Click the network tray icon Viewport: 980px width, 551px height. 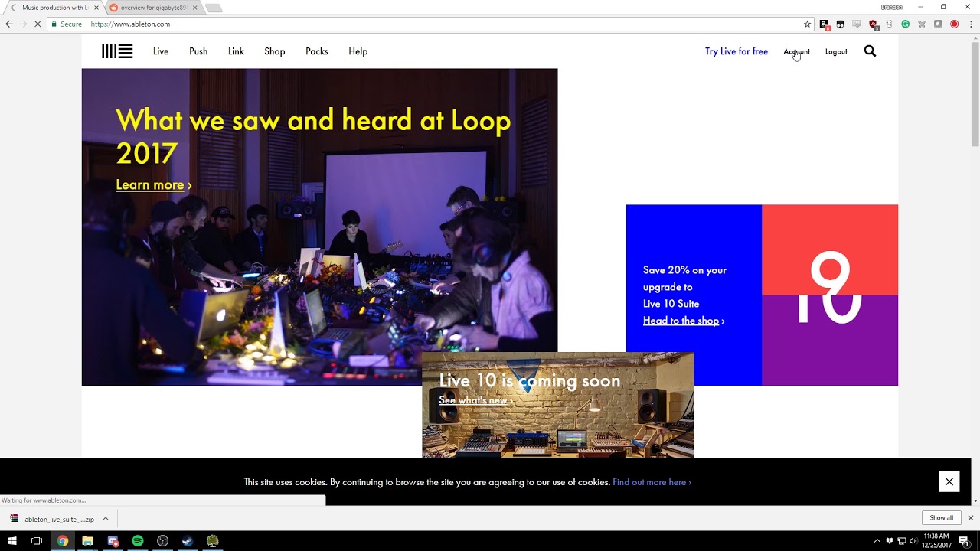coord(901,541)
